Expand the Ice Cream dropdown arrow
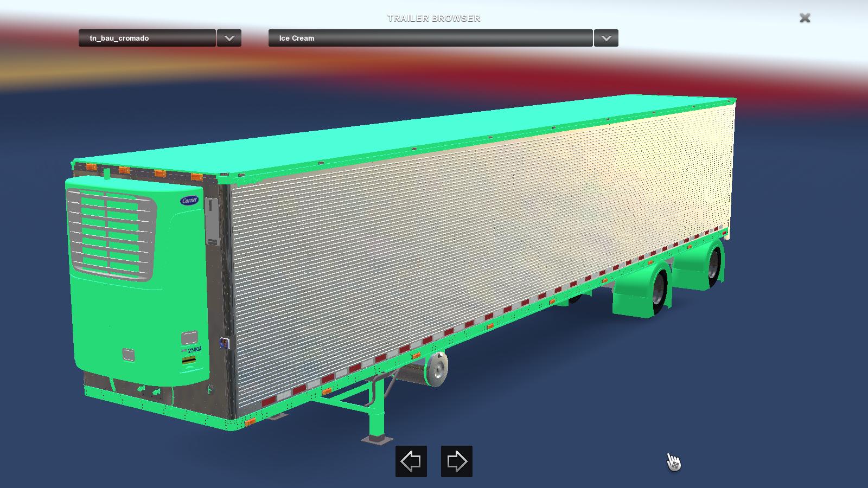The width and height of the screenshot is (868, 488). (x=606, y=38)
